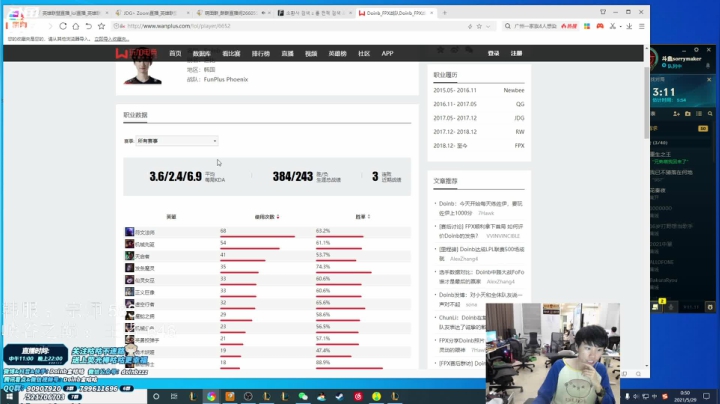
Task: Switch to the third browser tab
Action: [x=233, y=13]
